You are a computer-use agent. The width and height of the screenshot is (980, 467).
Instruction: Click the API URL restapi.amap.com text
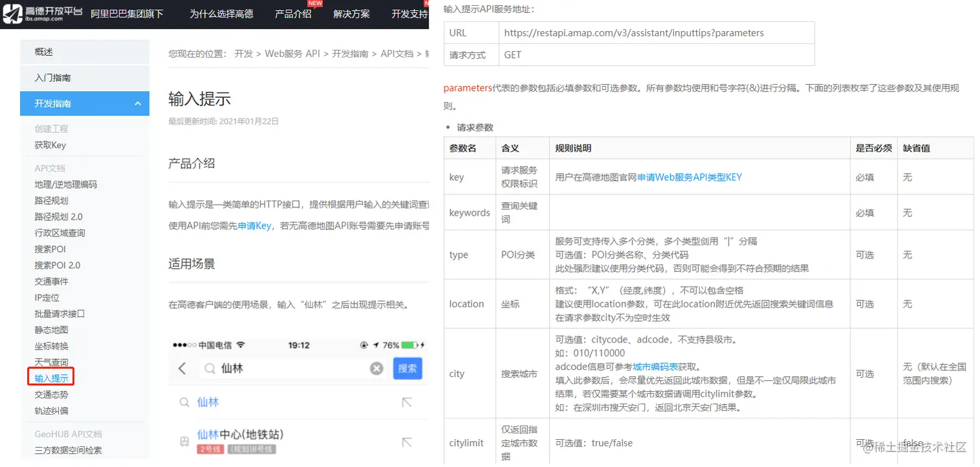(634, 33)
